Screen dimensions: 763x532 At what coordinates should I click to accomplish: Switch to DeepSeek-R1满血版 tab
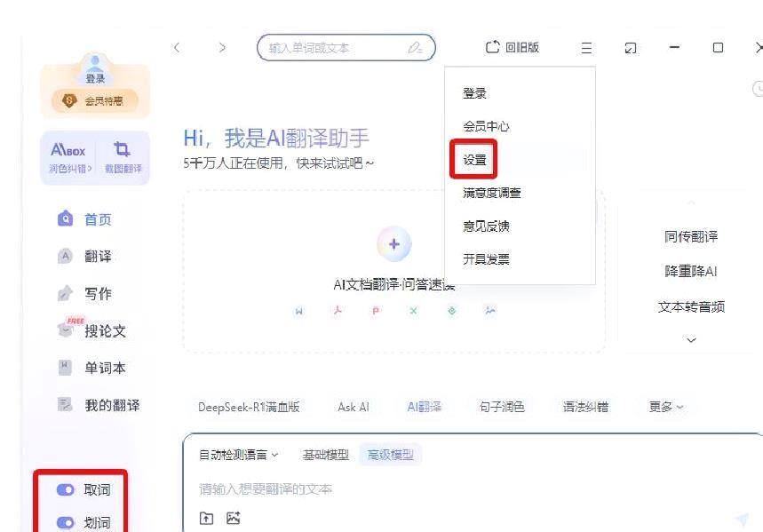(249, 407)
